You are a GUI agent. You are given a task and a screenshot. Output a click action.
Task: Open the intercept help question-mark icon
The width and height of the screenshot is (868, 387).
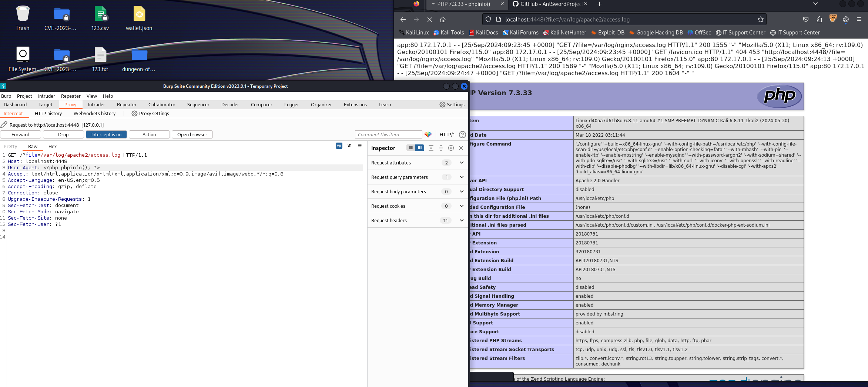(x=462, y=134)
